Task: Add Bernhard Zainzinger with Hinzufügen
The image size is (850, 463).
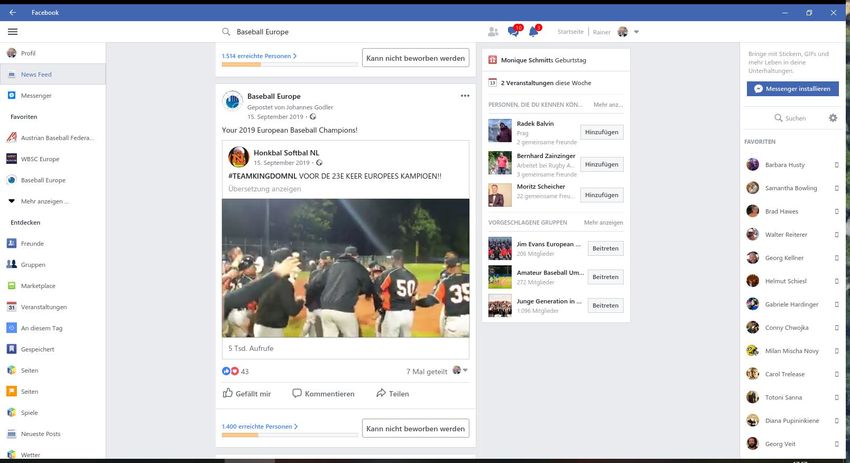Action: [x=602, y=164]
